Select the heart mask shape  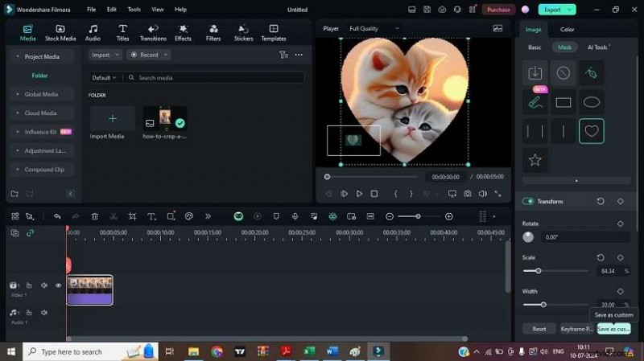tap(592, 131)
